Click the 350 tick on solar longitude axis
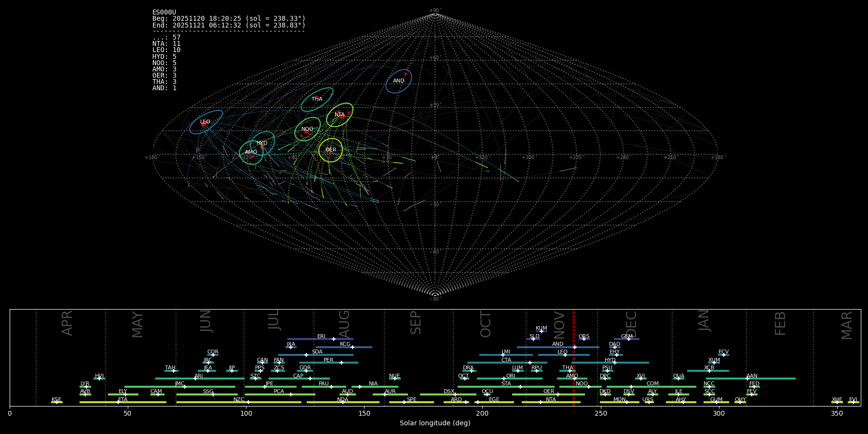The height and width of the screenshot is (434, 868). click(837, 413)
